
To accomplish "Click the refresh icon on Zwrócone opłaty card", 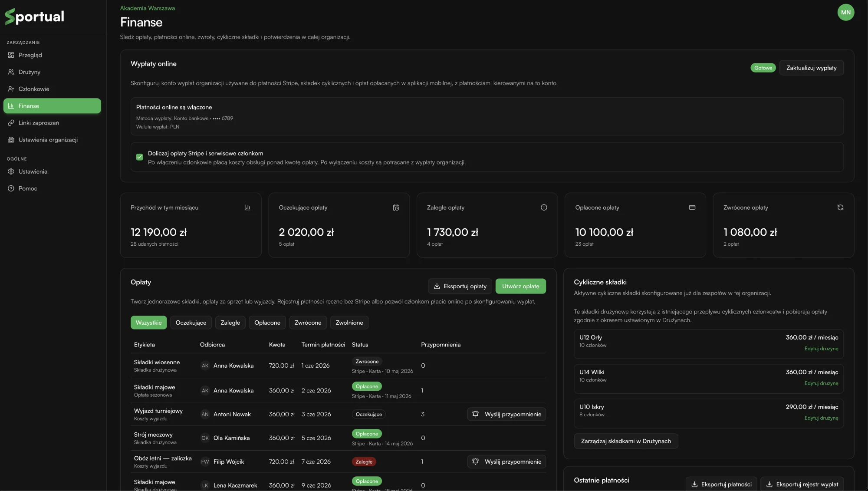I will tap(840, 208).
